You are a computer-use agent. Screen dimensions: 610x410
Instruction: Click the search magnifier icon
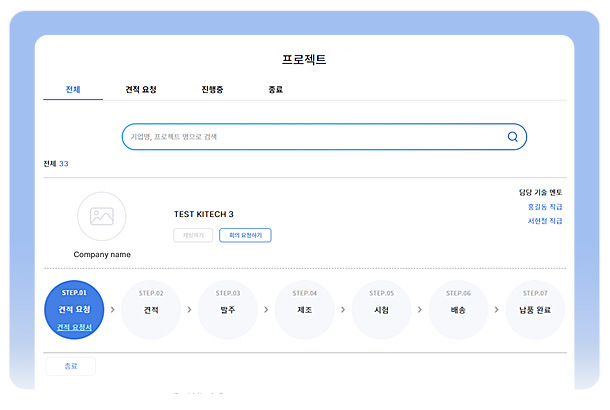pos(513,137)
